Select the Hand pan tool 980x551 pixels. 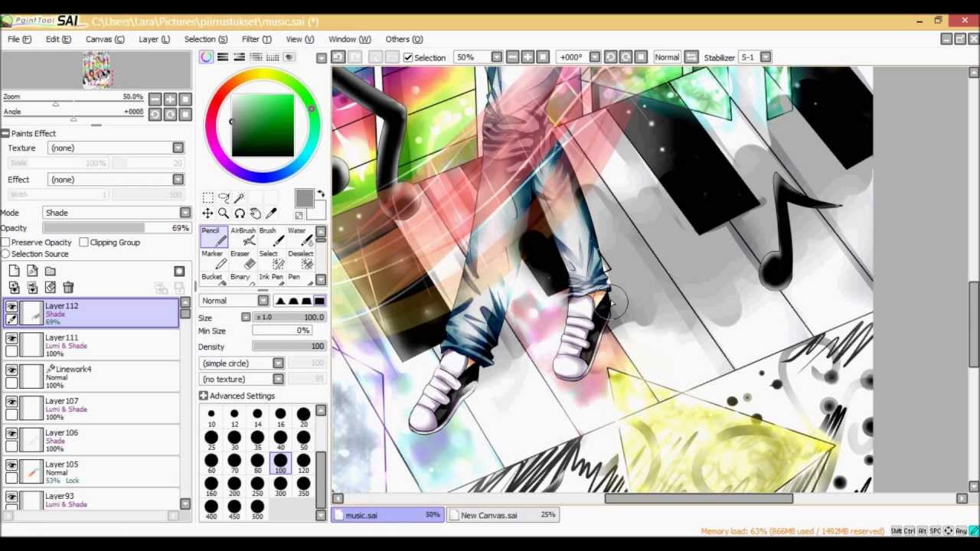coord(255,214)
